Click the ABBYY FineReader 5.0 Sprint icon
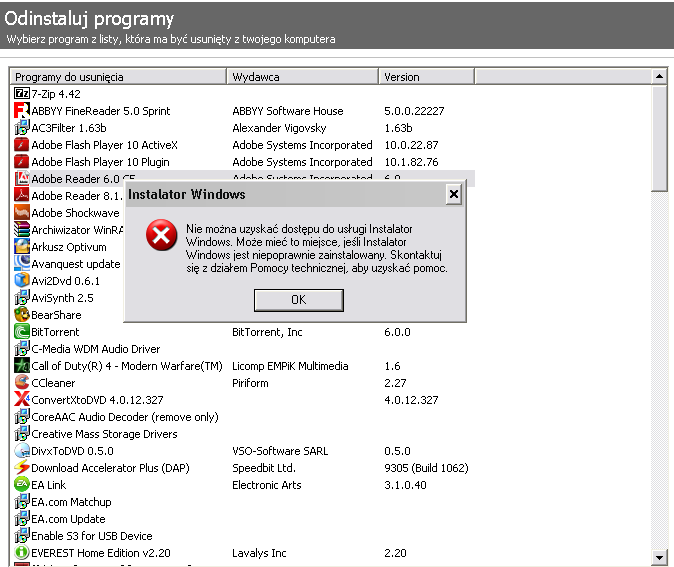Image resolution: width=674 pixels, height=567 pixels. 21,110
